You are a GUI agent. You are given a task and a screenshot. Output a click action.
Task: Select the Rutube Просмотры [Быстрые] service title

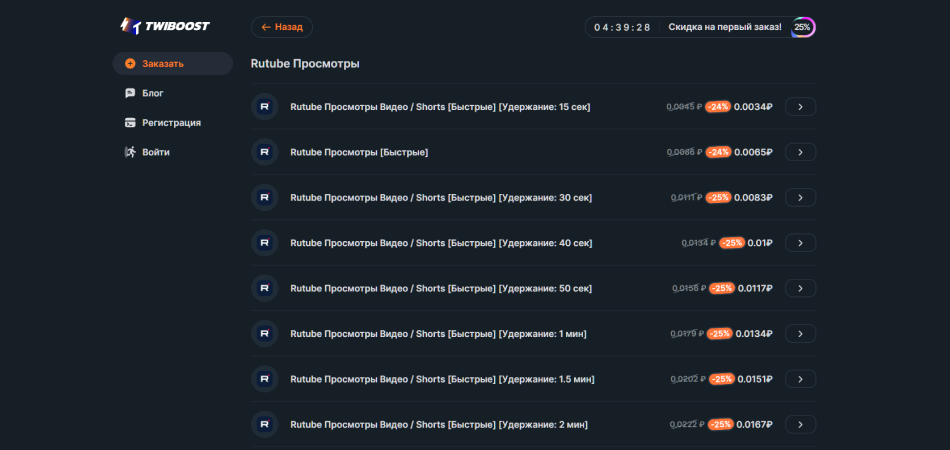point(359,152)
